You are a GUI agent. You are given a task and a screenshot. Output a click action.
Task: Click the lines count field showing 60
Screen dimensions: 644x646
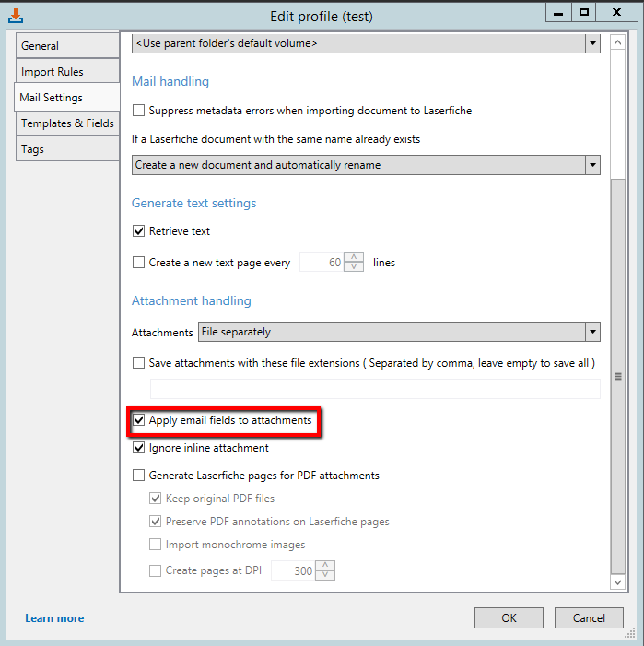click(x=322, y=262)
